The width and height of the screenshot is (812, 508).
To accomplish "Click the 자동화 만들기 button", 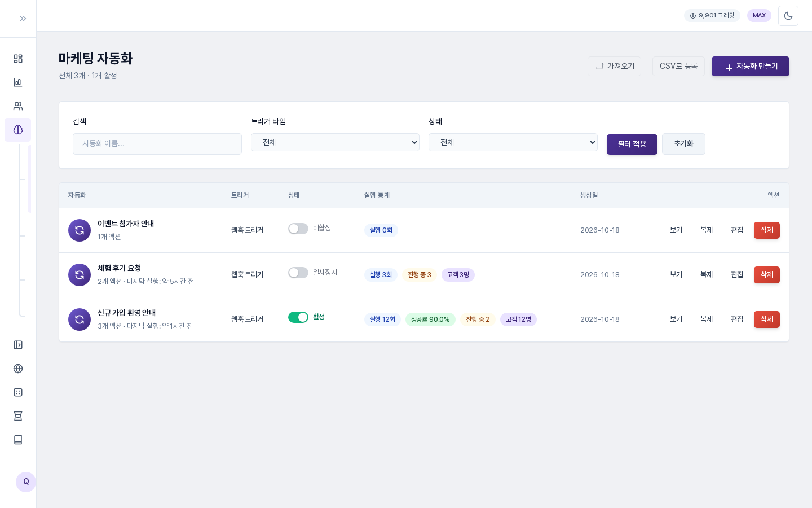I will [x=751, y=67].
